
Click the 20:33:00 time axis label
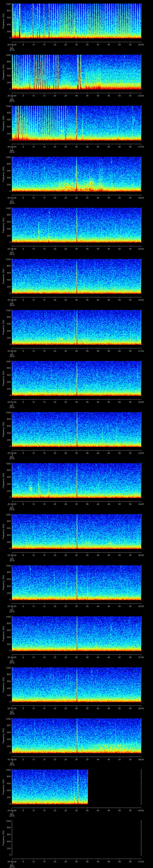(12, 504)
